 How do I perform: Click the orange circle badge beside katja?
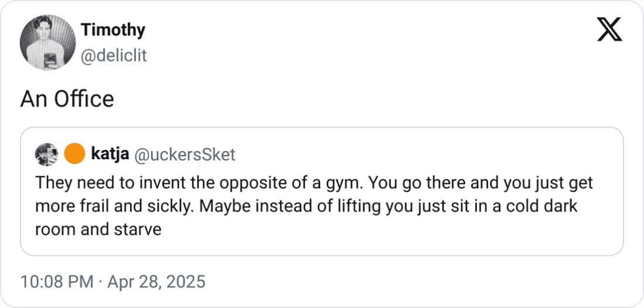tap(74, 155)
